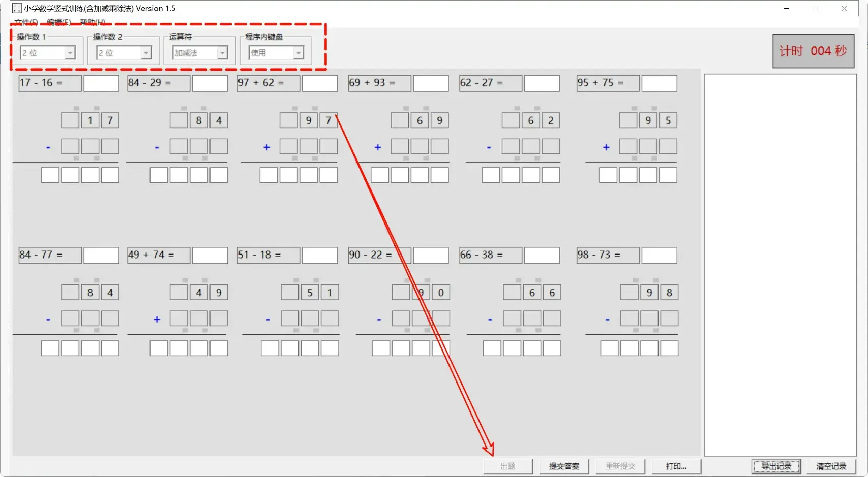The image size is (868, 477).
Task: Open the 帮助 menu
Action: pyautogui.click(x=93, y=22)
